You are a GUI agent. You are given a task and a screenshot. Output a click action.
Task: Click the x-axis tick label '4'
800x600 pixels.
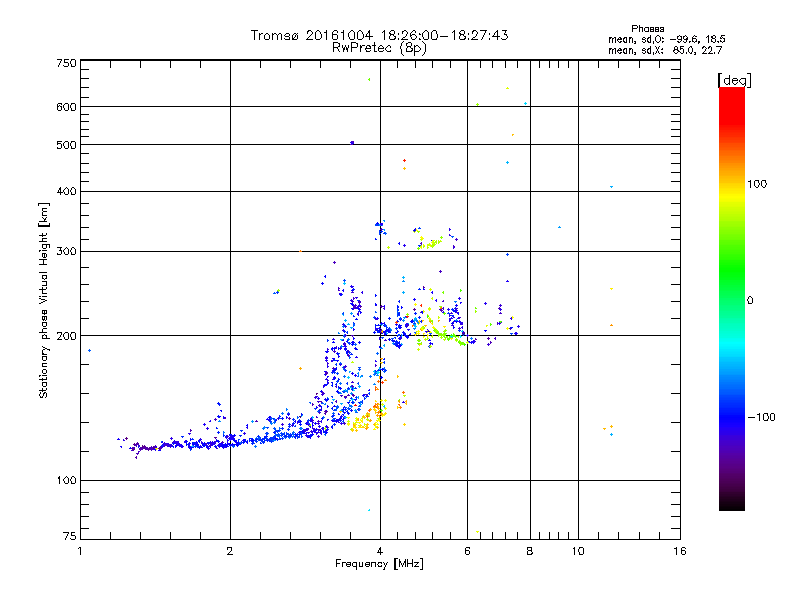click(x=380, y=551)
